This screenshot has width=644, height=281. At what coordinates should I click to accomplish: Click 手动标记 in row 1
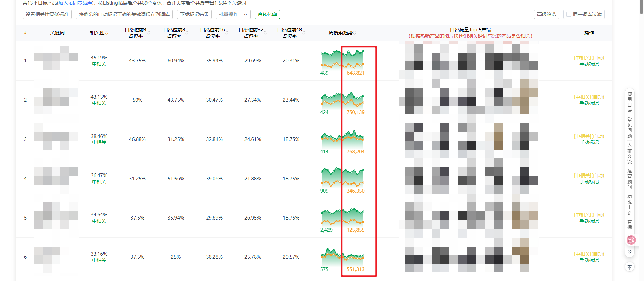[x=589, y=64]
